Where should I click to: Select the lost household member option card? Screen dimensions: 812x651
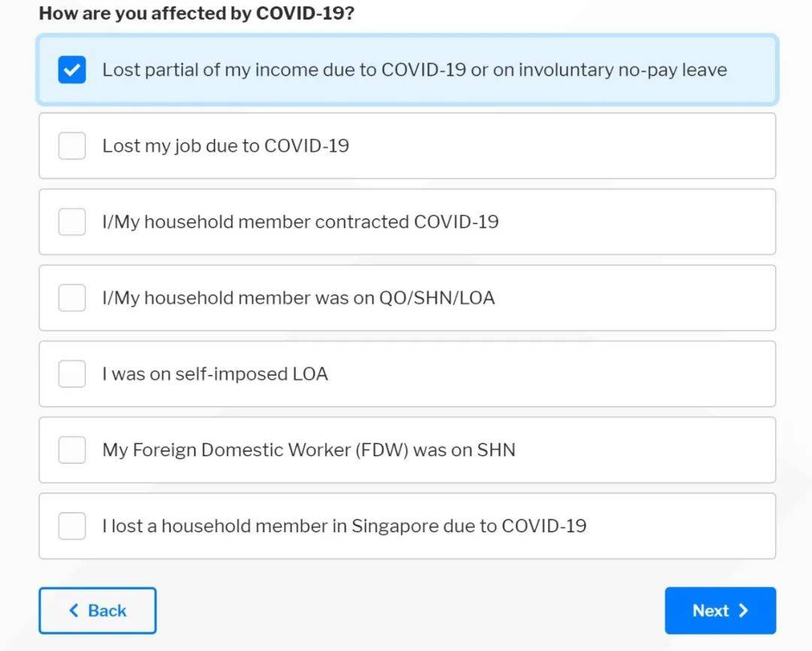point(406,525)
